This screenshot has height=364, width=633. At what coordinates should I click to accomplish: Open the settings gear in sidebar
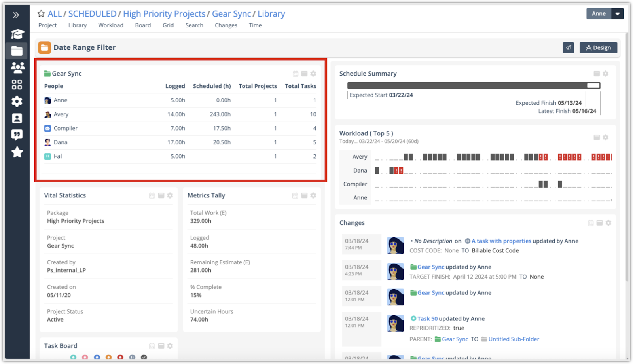[x=17, y=102]
